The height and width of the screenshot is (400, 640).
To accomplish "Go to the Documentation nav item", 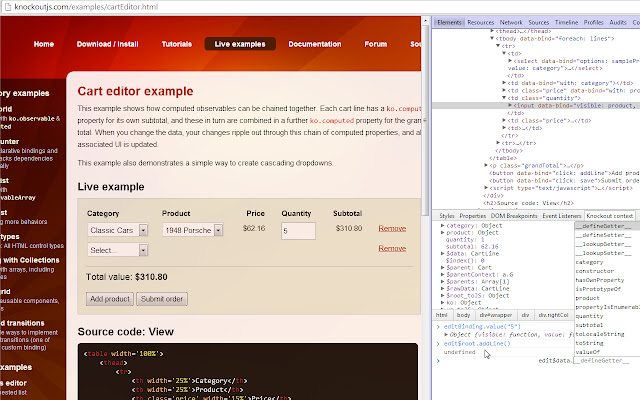I will coord(314,44).
